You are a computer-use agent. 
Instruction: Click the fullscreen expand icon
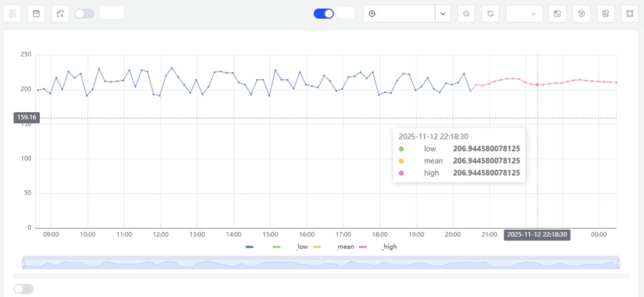point(630,14)
